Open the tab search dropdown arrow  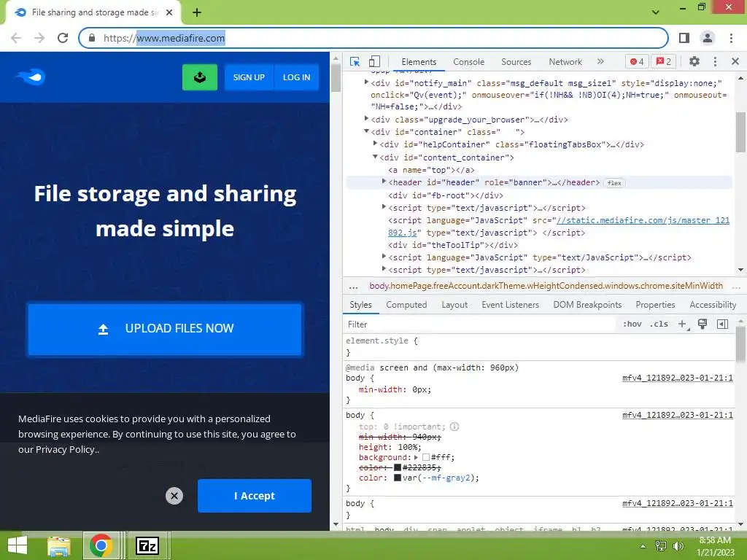(656, 12)
